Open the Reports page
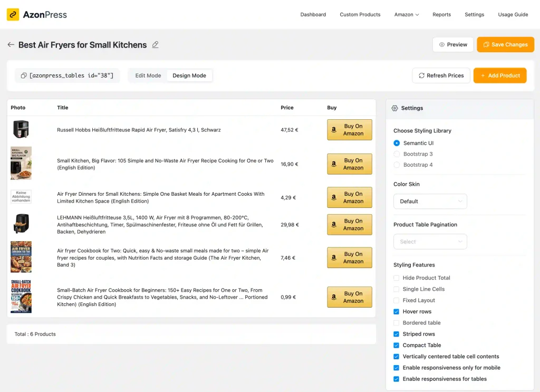 (x=441, y=14)
